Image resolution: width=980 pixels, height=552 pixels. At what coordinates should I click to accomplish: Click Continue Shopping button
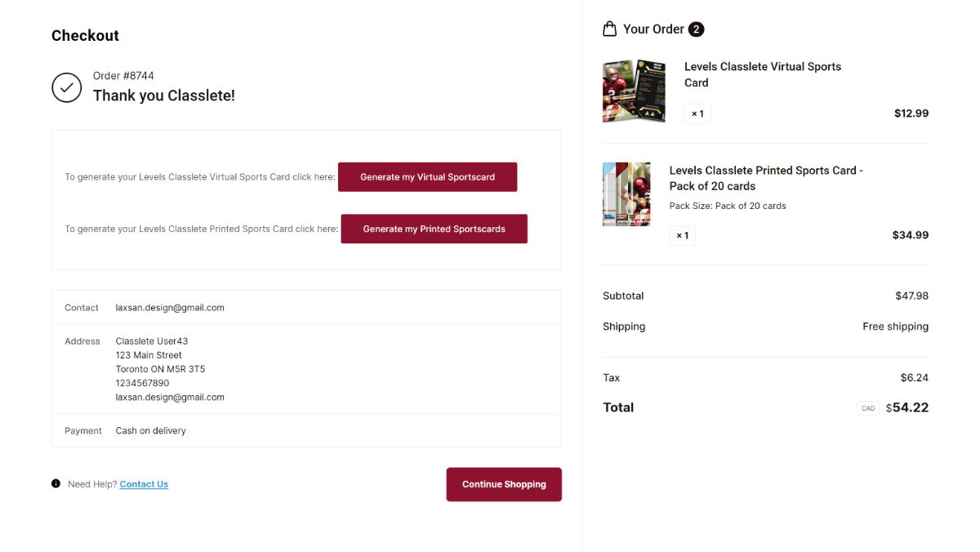click(x=504, y=484)
